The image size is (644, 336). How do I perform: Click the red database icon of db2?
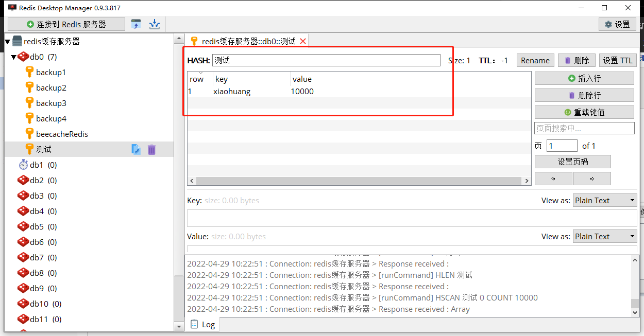pyautogui.click(x=23, y=180)
